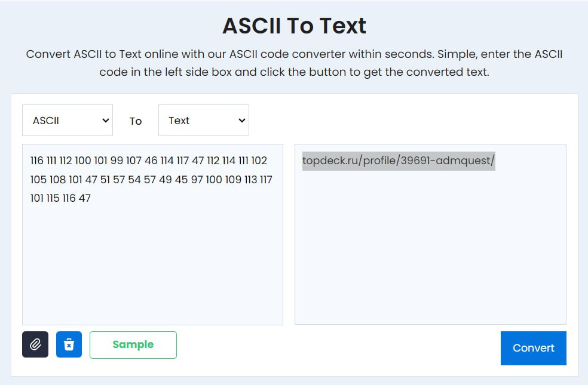The image size is (588, 385).
Task: Click the highlighted topdeck.ru converted text
Action: pos(398,161)
